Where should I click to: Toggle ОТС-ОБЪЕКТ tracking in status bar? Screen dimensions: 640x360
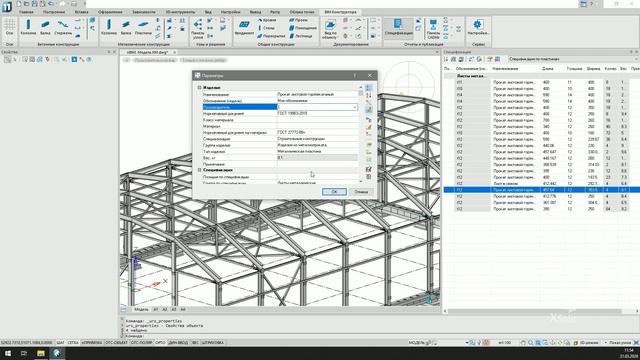click(116, 342)
